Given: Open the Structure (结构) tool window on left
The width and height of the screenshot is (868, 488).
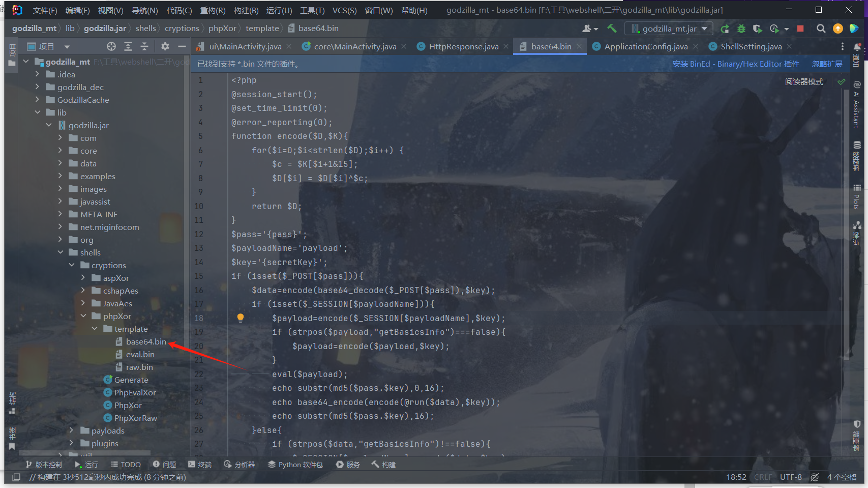Looking at the screenshot, I should [12, 403].
